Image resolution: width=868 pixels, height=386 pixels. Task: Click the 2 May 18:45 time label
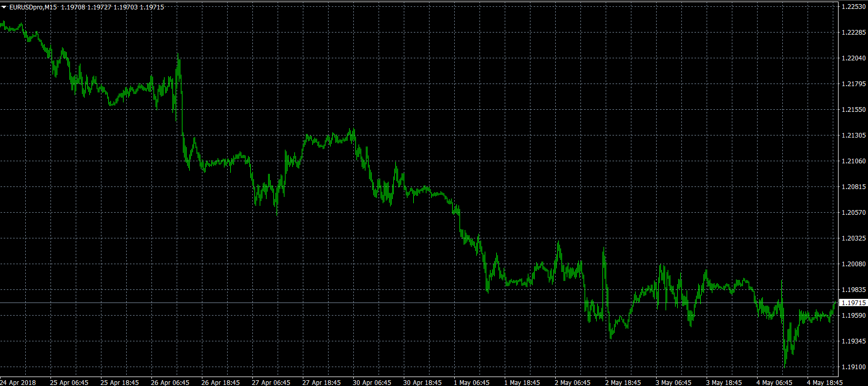click(623, 382)
